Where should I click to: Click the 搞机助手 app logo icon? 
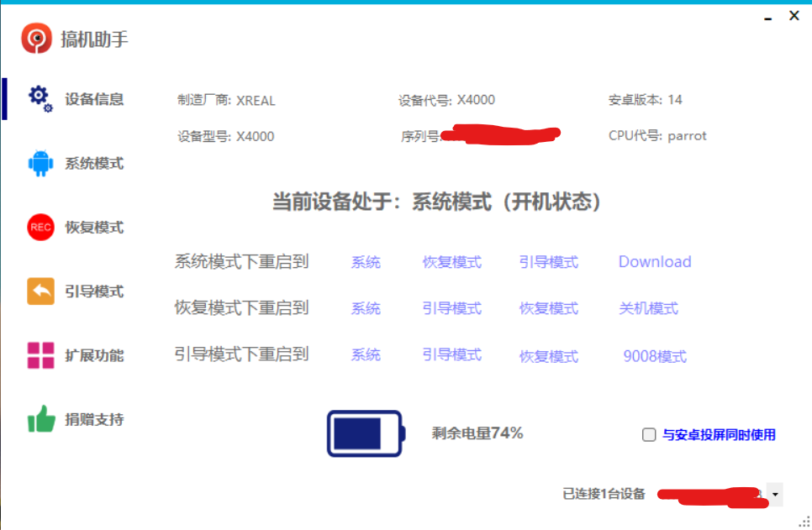[x=37, y=39]
